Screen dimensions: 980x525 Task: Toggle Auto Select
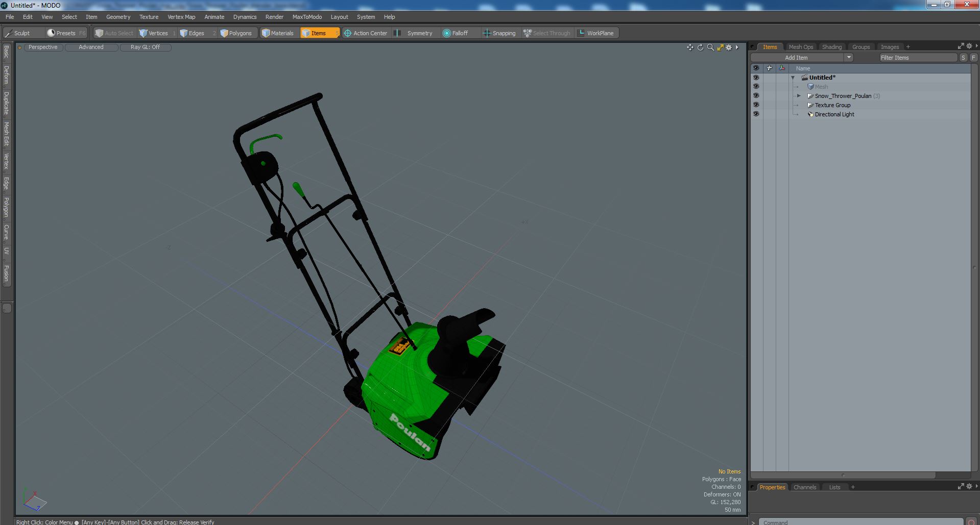pos(114,33)
